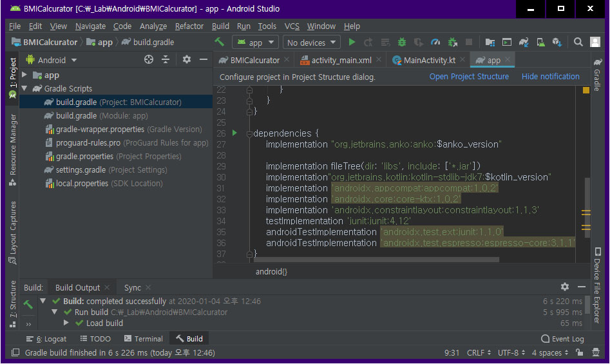Switch to the MainActivity.kt tab
The height and width of the screenshot is (364, 610).
430,61
